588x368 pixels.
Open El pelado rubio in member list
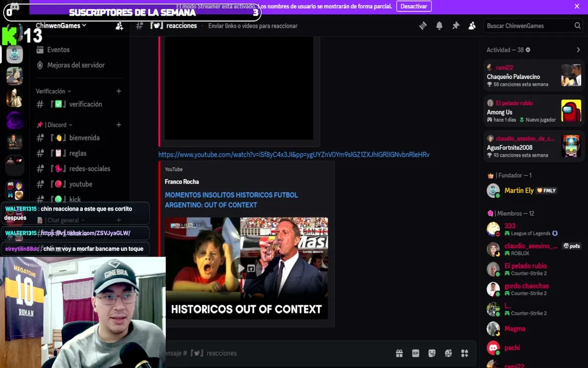533,269
